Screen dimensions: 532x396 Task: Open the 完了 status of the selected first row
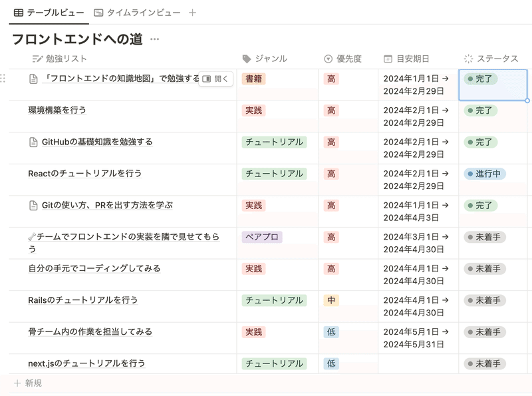[480, 79]
